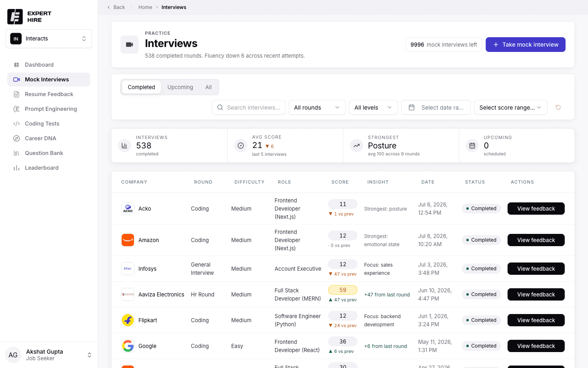Click the Amazon company logo

[x=128, y=240]
